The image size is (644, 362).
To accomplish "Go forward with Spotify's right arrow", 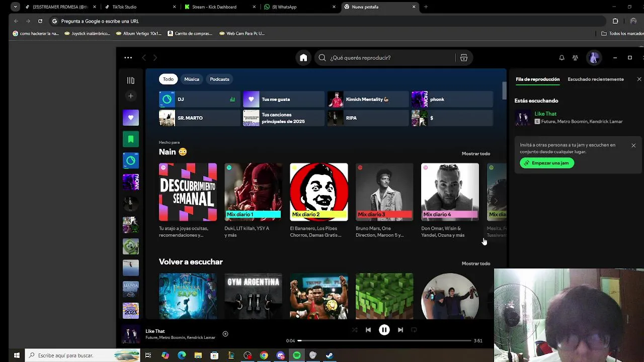I will (155, 58).
